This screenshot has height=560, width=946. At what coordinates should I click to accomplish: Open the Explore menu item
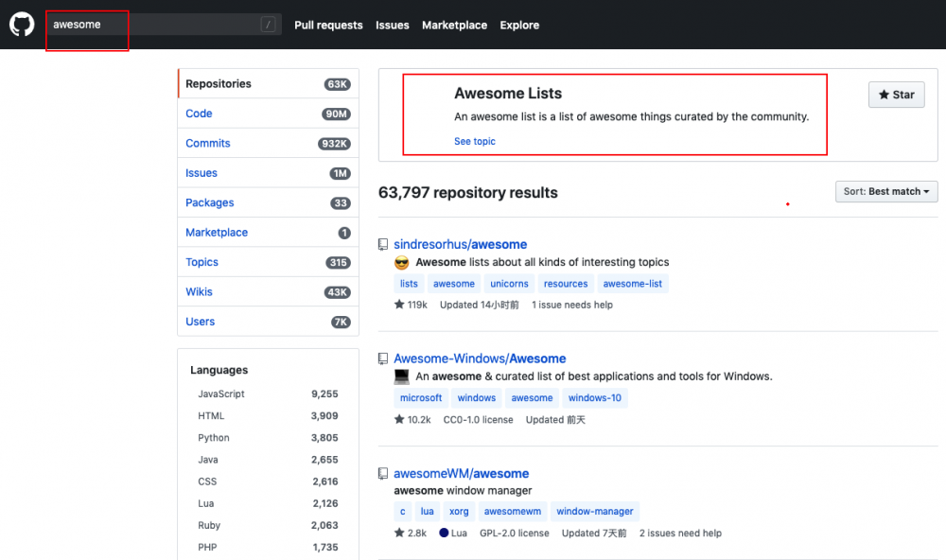(518, 25)
